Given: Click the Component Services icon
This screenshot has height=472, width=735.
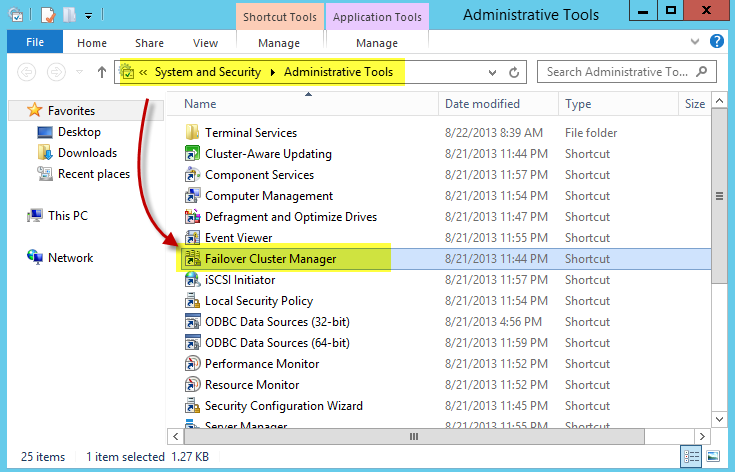Looking at the screenshot, I should tap(192, 175).
